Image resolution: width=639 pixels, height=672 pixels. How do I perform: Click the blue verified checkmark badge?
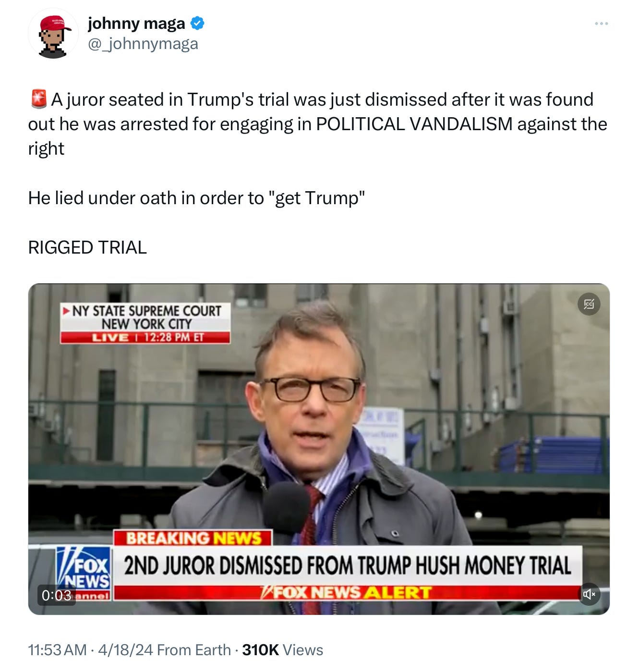click(198, 23)
